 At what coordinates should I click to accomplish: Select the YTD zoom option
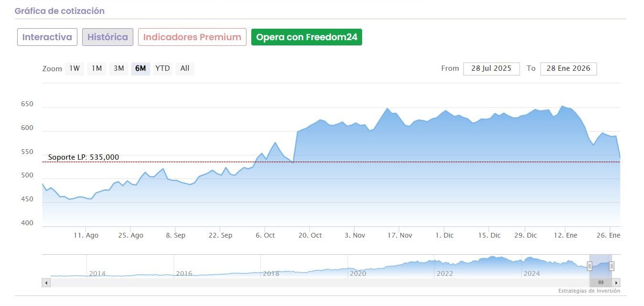point(162,68)
